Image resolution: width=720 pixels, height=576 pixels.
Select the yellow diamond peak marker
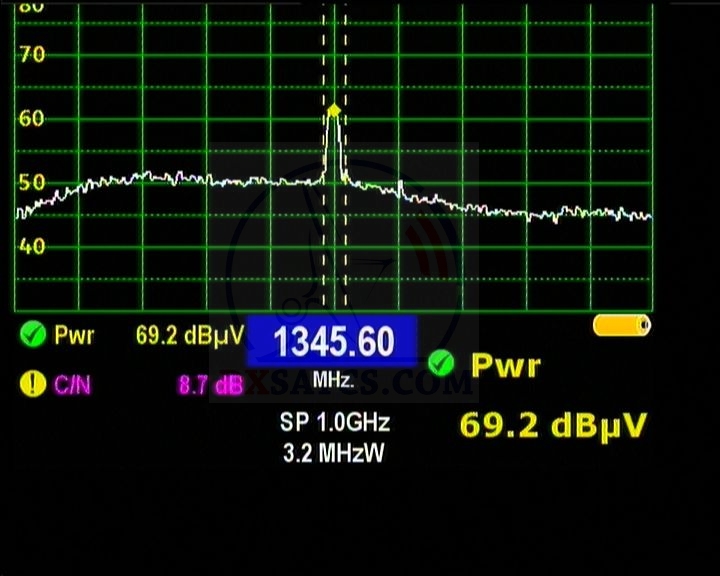pyautogui.click(x=333, y=109)
